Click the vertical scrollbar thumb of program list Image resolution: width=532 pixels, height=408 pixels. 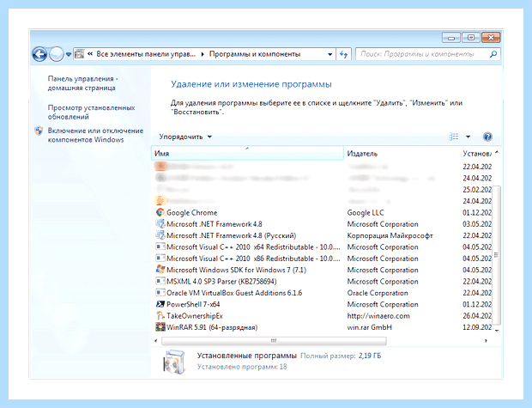[497, 255]
